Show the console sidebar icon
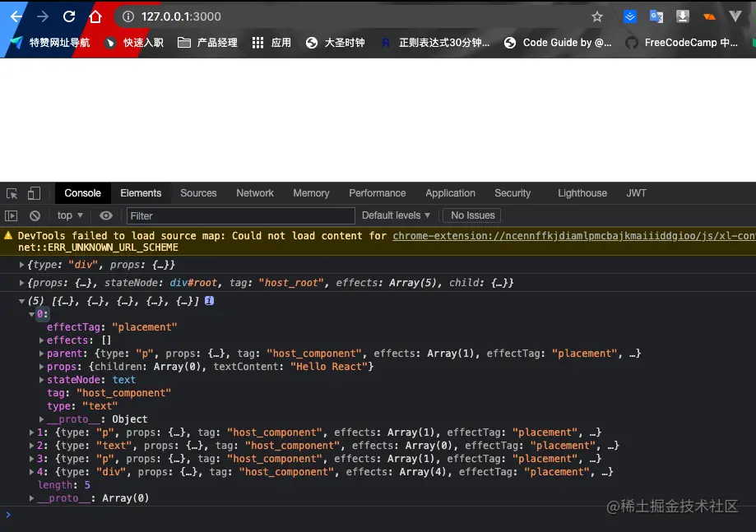Screen dimensions: 756x532 click(11, 216)
